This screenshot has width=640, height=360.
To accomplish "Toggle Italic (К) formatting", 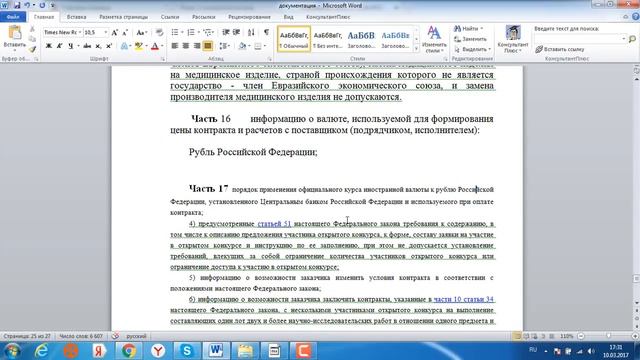I will 59,46.
